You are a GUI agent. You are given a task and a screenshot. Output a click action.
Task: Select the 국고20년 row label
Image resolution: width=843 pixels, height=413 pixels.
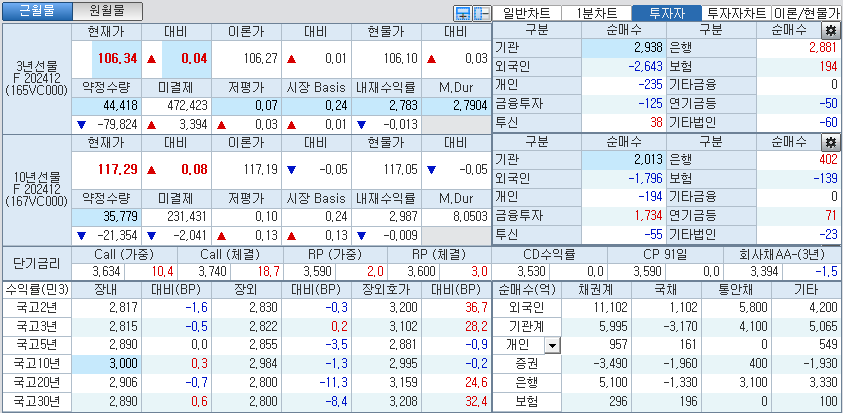(x=37, y=382)
